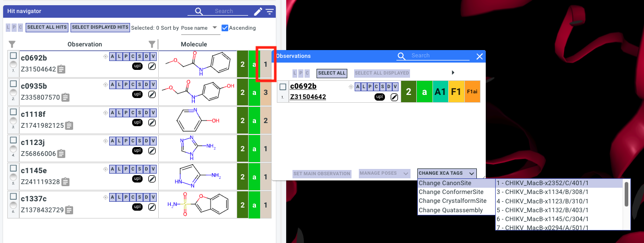Choose option 6 - CHIKV_MacB-x1145/C/304/1
This screenshot has height=243, width=644.
pyautogui.click(x=559, y=218)
